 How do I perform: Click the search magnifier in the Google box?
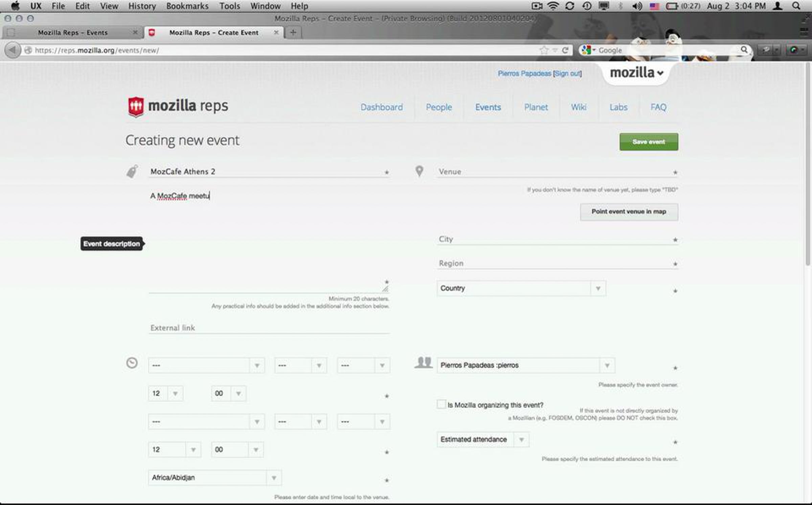[744, 50]
